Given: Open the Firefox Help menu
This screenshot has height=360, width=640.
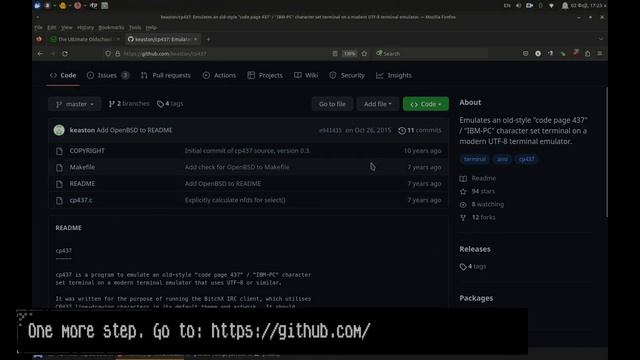Looking at the screenshot, I should [151, 27].
